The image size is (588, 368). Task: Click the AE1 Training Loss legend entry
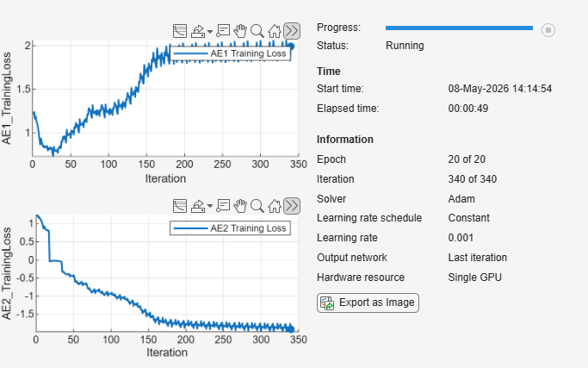[230, 53]
